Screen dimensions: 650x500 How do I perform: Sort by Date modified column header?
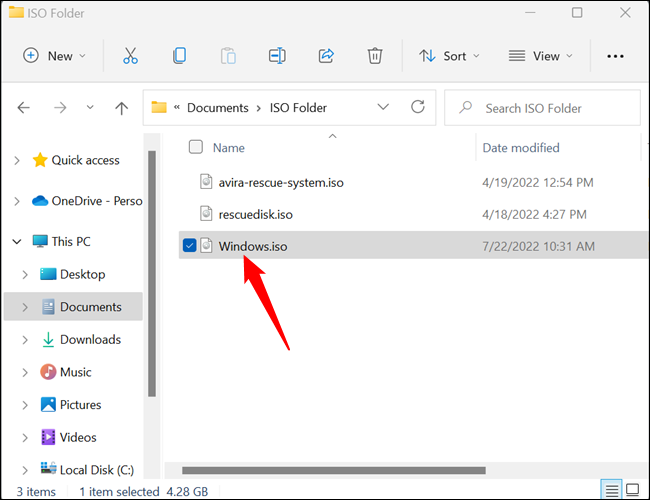[x=521, y=148]
